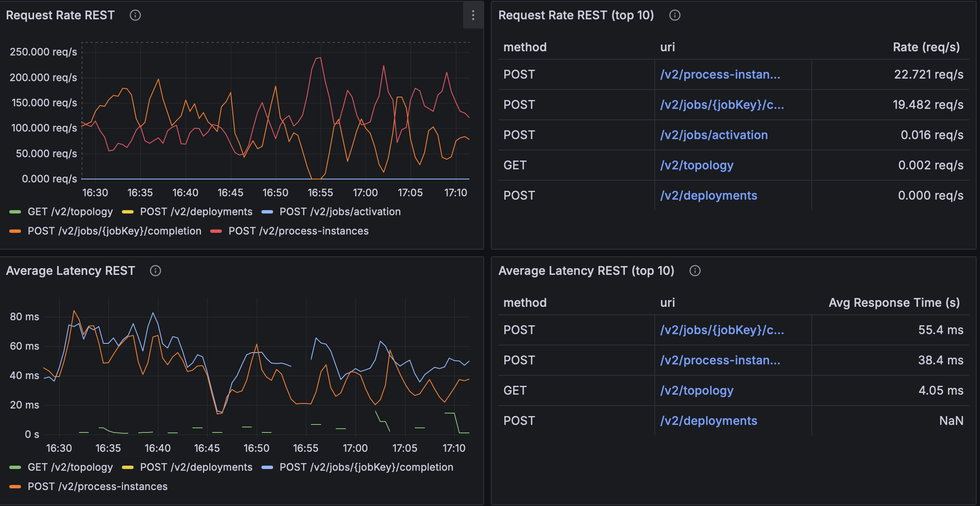Click green swatch for GET /v2/topology in latency legend
This screenshot has width=980, height=506.
coord(15,467)
